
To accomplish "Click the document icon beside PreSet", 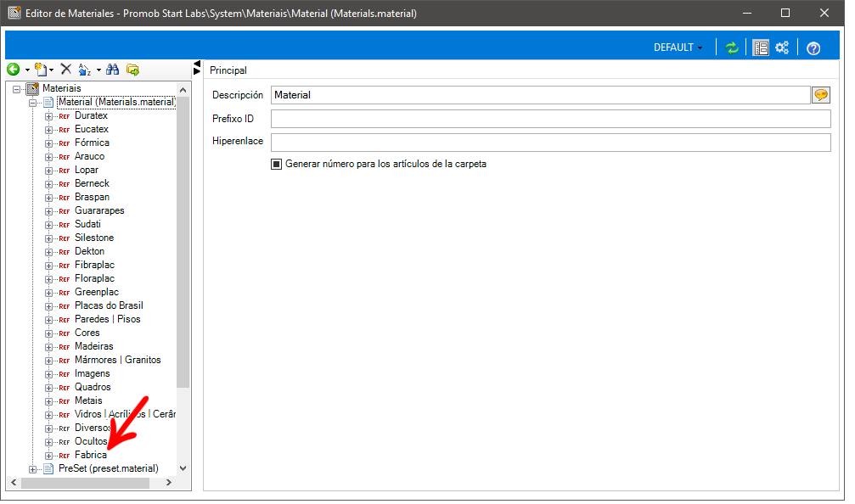I will point(48,468).
